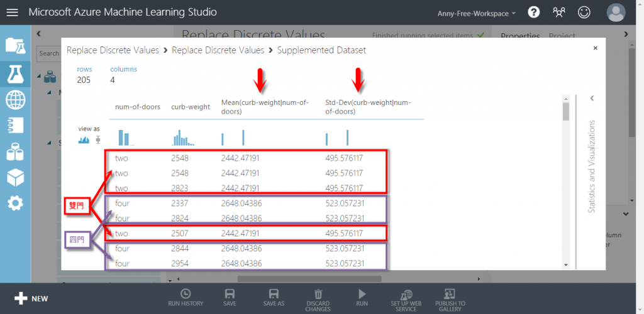The image size is (644, 314).
Task: Select the Mean(curb-weight|num-of-doors) column header
Action: [265, 107]
